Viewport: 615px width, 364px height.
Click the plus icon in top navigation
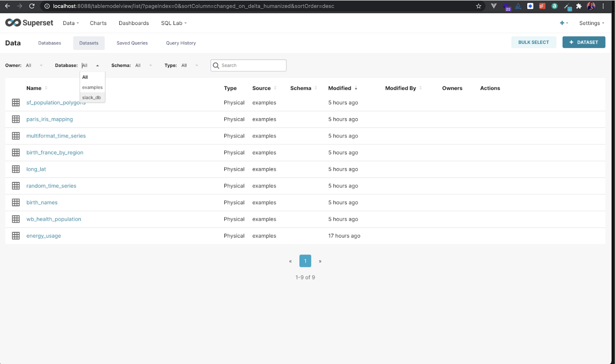click(562, 23)
